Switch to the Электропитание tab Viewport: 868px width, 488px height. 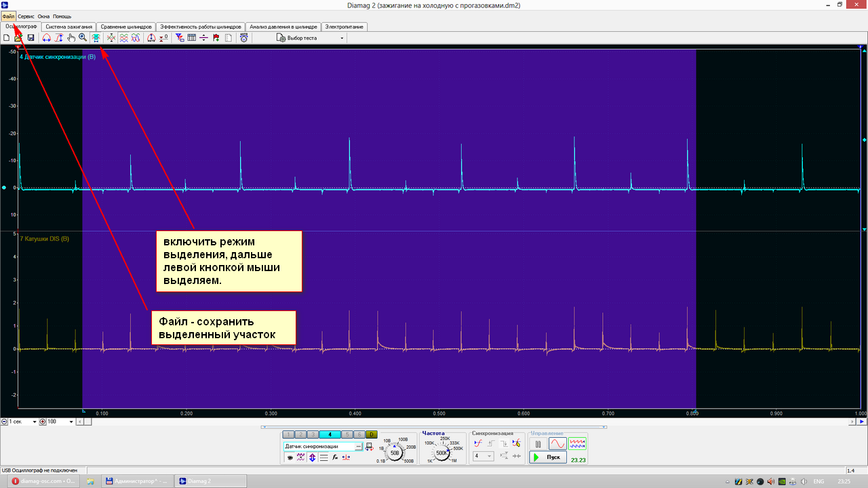[x=344, y=27]
